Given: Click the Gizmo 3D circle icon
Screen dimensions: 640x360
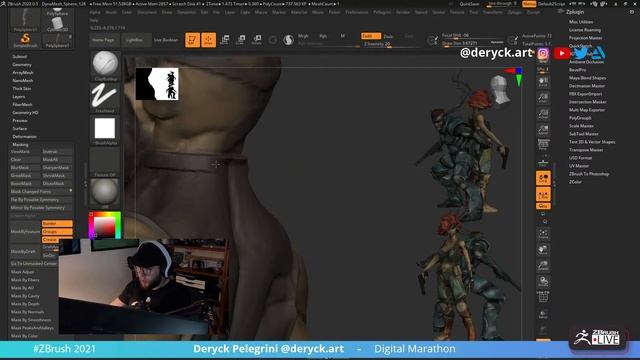Looking at the screenshot, I should point(273,40).
